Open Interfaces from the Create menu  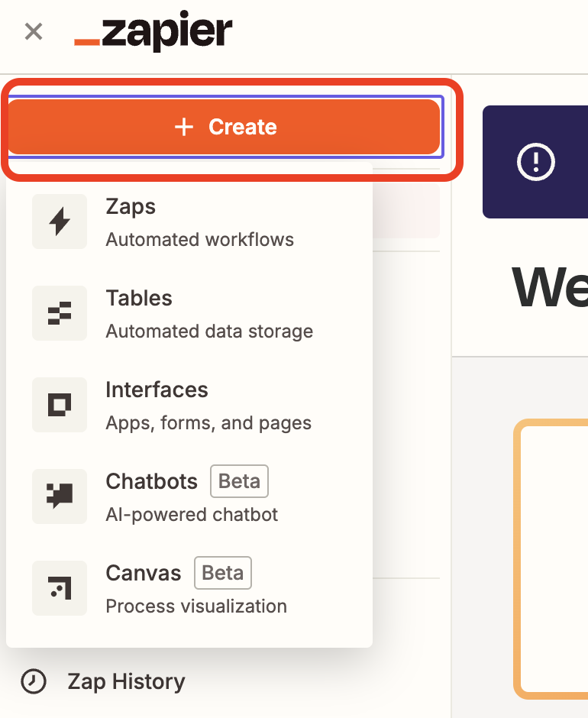pos(157,390)
